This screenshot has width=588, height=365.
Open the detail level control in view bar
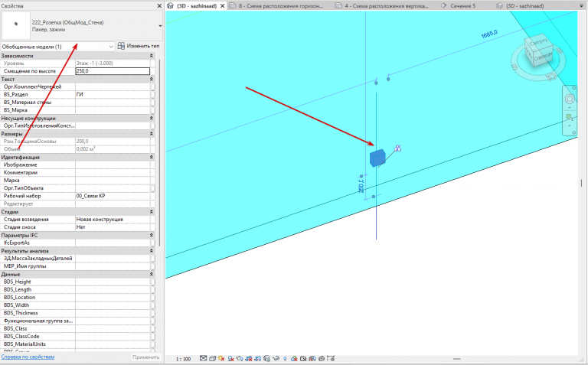tap(203, 359)
